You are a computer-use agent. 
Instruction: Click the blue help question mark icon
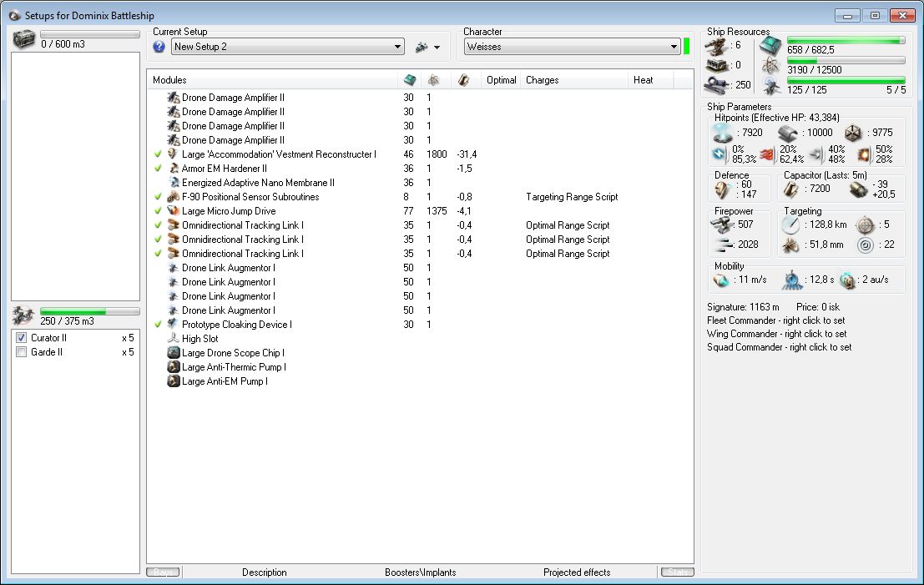(159, 47)
